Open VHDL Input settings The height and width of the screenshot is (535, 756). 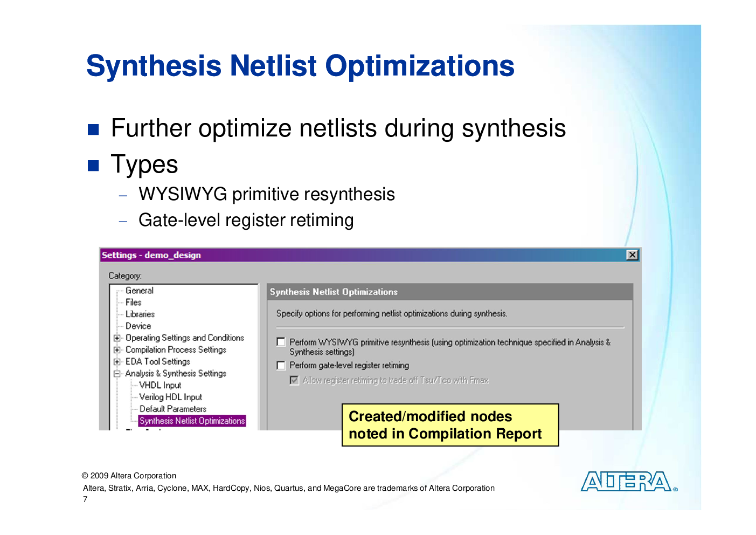[x=160, y=386]
